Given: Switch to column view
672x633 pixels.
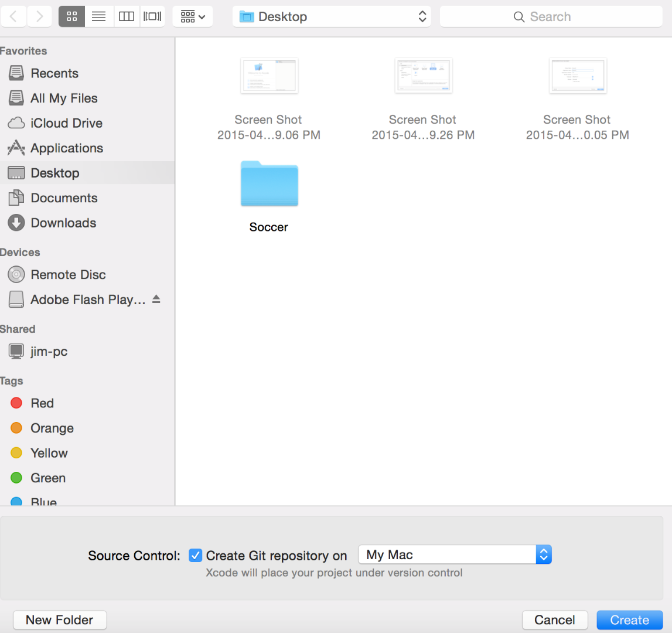Looking at the screenshot, I should pos(126,16).
